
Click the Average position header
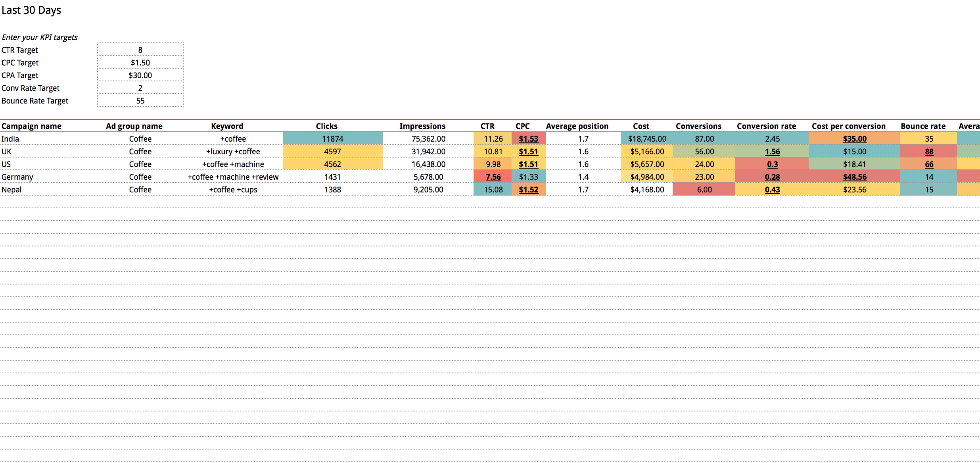click(x=577, y=126)
